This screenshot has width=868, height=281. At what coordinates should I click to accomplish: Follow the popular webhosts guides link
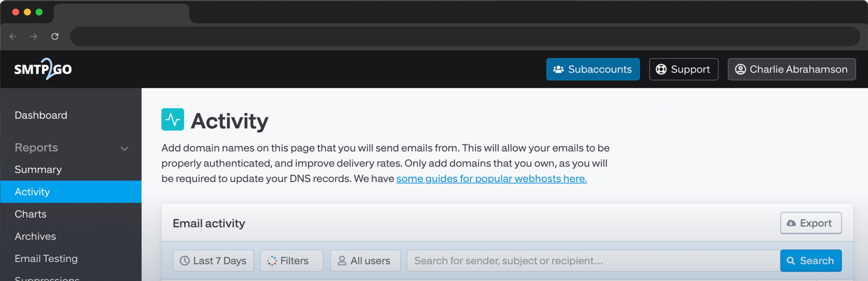[x=491, y=179]
